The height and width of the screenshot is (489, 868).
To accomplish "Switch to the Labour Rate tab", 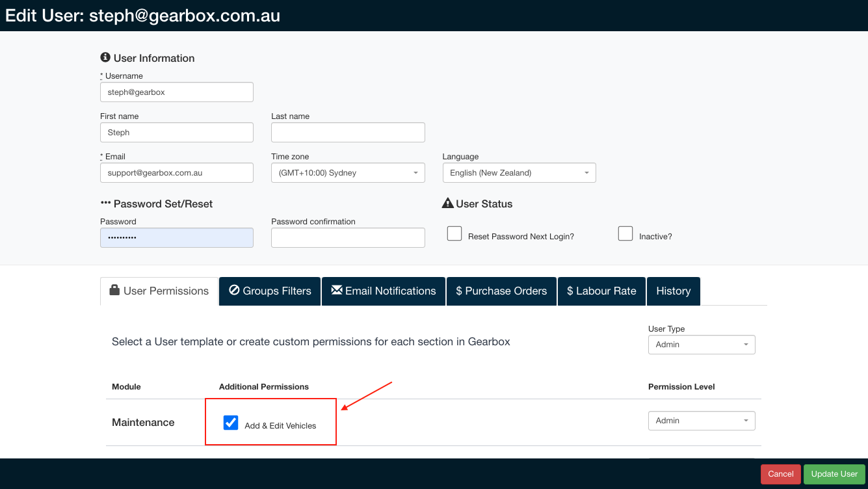I will (x=601, y=291).
